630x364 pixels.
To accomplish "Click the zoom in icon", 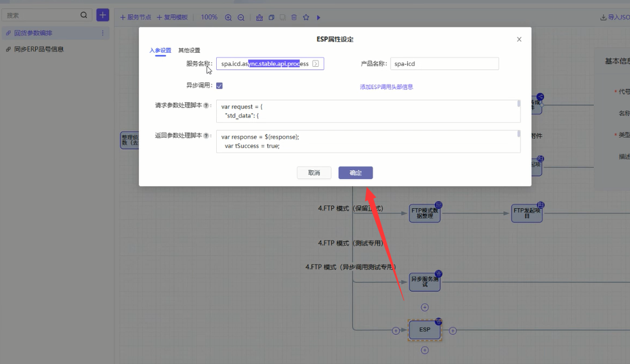I will click(228, 17).
